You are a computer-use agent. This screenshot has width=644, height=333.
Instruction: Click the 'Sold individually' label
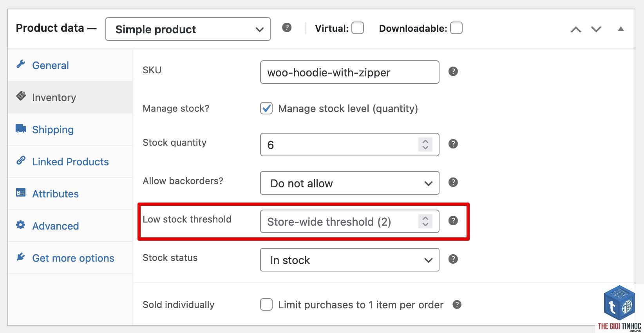tap(178, 305)
